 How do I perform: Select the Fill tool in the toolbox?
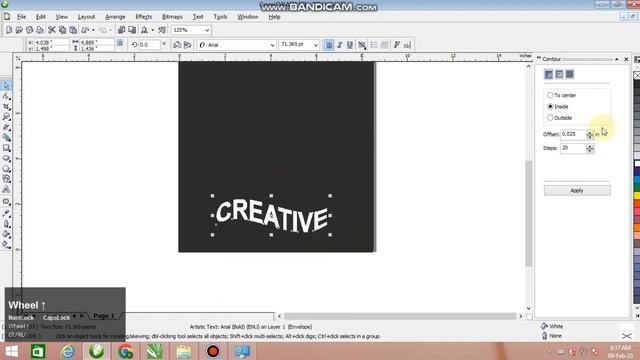click(x=6, y=234)
